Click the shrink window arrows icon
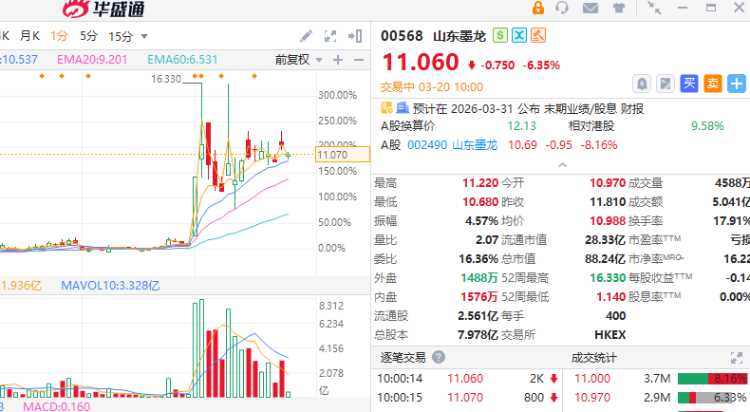The image size is (750, 412). [653, 8]
